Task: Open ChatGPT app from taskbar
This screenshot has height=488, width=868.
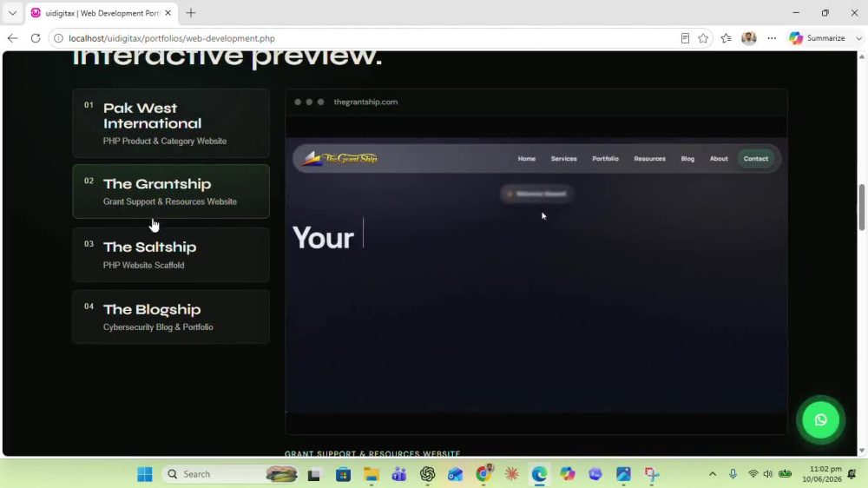Action: 427,474
